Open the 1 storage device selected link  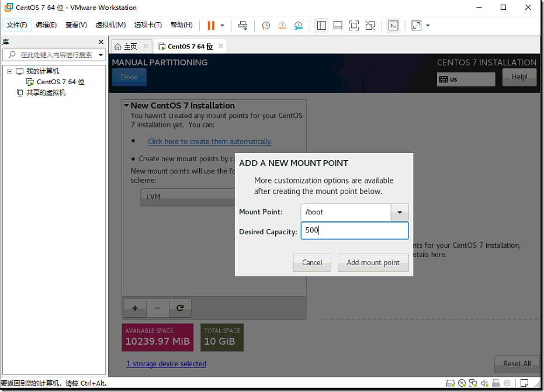pyautogui.click(x=166, y=363)
